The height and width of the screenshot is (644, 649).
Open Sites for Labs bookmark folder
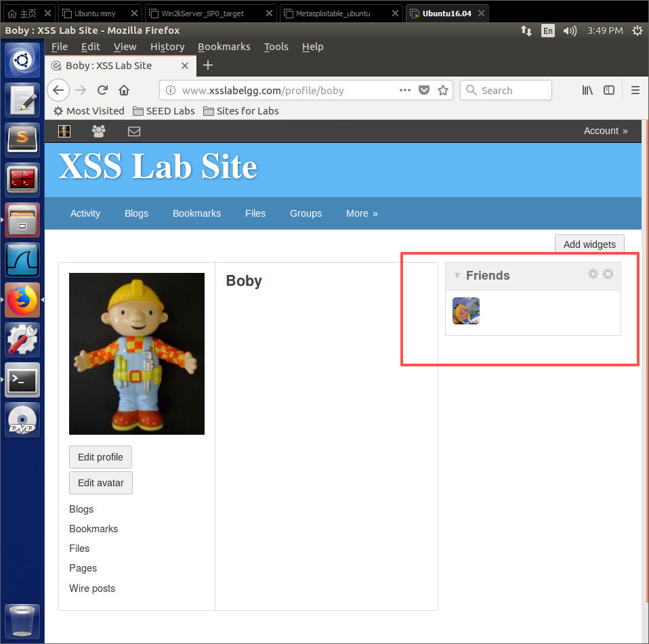pos(241,111)
